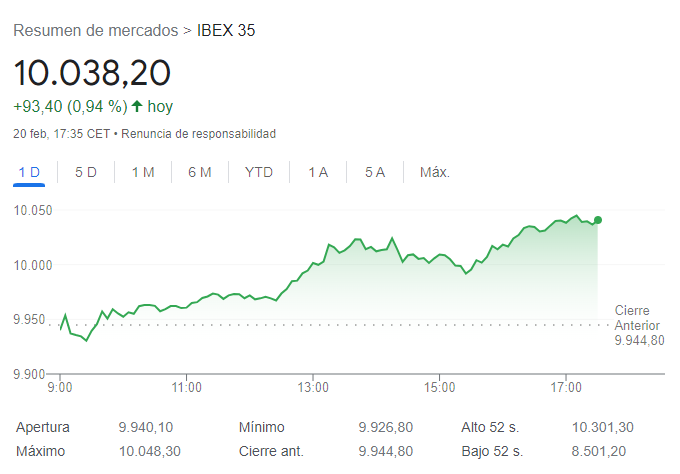Click the Bajo 52 s. label
The height and width of the screenshot is (474, 680).
click(x=492, y=451)
